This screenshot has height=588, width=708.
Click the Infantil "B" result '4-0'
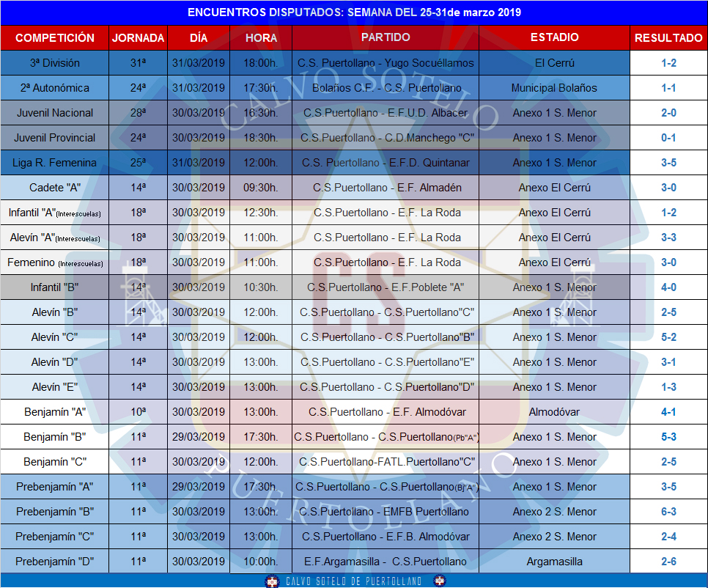tap(668, 287)
